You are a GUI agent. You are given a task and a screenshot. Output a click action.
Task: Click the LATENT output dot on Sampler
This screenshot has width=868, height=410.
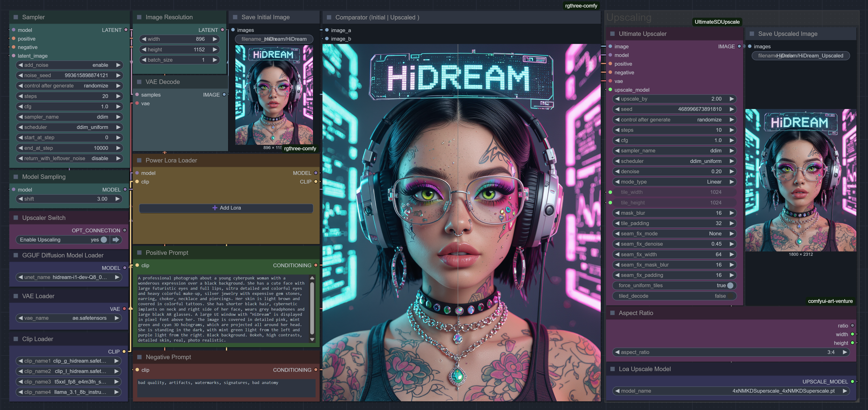(x=126, y=30)
